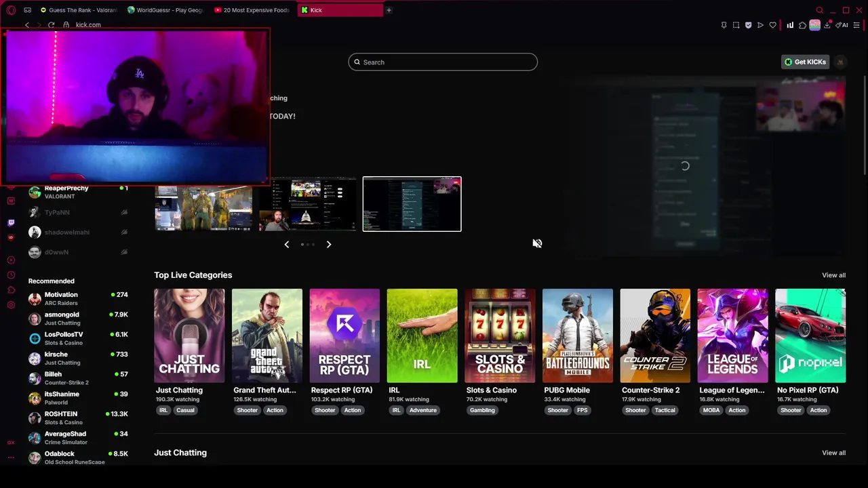Go back with the browser back arrow
The image size is (868, 488).
(x=27, y=25)
